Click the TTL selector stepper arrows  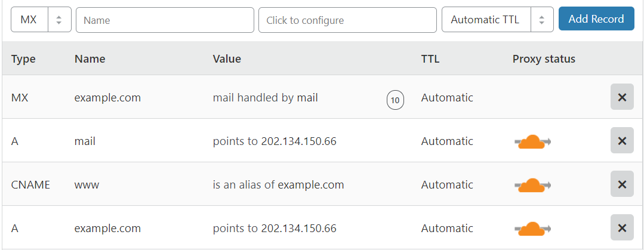tap(542, 19)
